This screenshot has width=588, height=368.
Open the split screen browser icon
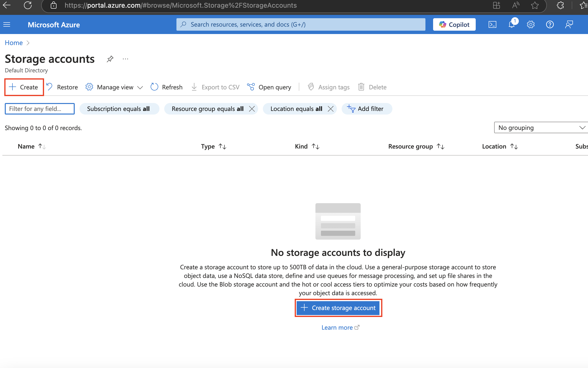[496, 5]
